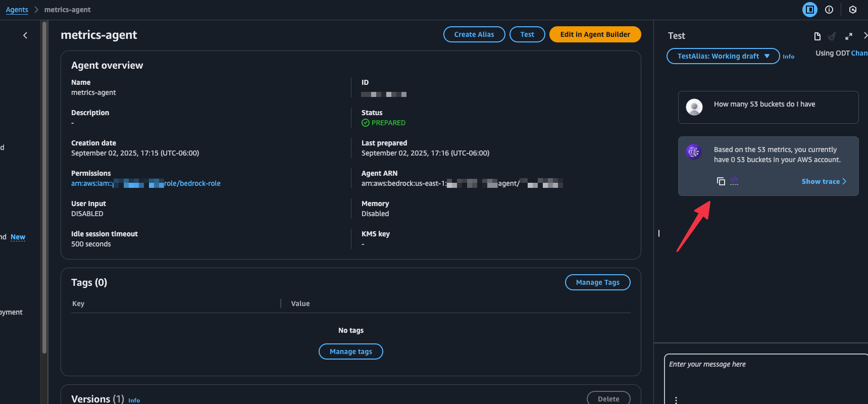Select the Agent ARN value text

click(x=462, y=183)
